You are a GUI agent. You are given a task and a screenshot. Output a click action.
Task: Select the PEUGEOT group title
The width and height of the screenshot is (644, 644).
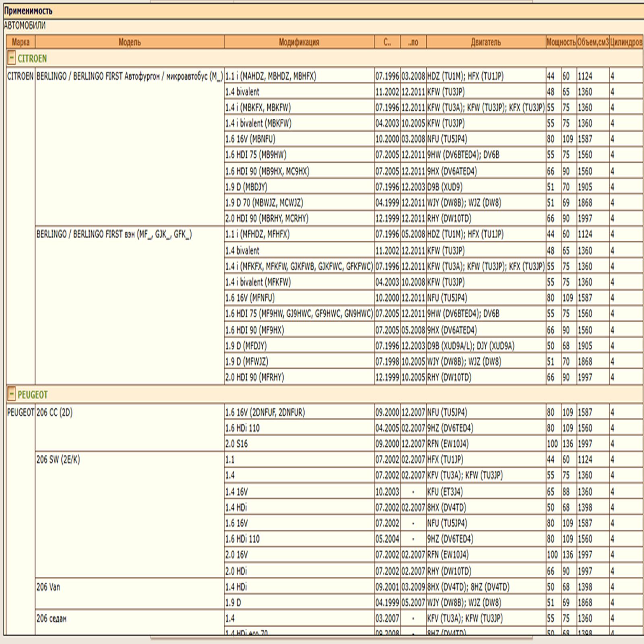[x=33, y=394]
